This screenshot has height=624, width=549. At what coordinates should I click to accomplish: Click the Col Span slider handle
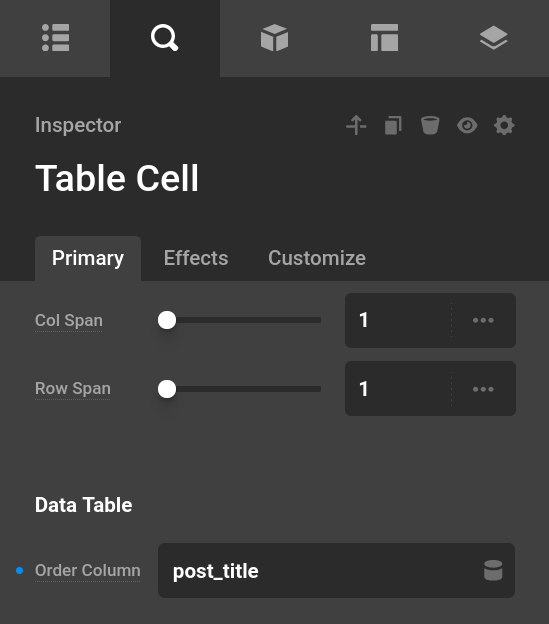(167, 320)
